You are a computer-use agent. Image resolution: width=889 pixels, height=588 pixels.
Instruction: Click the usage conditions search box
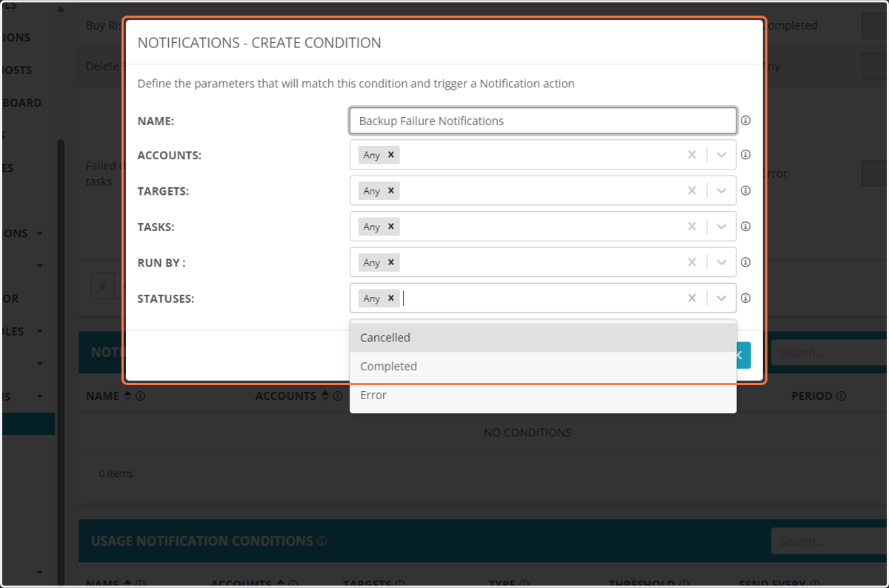pos(828,541)
